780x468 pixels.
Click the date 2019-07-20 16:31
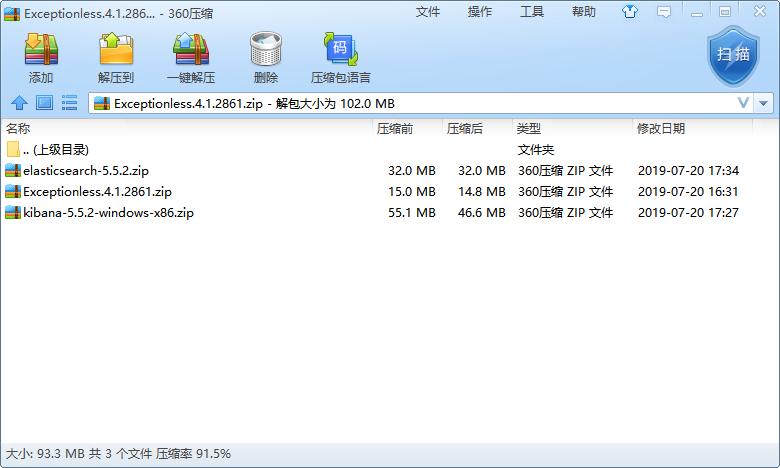(688, 191)
